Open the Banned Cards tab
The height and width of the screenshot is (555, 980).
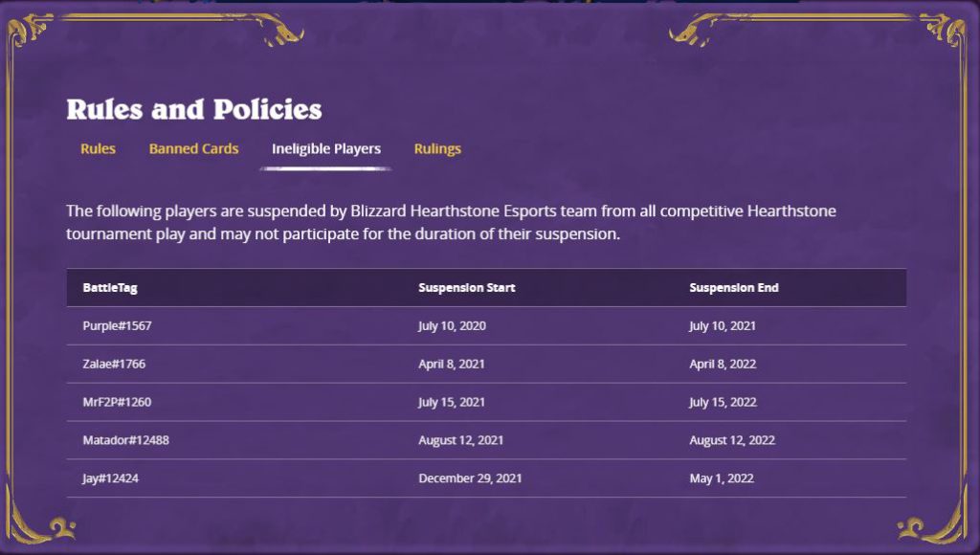(x=193, y=148)
